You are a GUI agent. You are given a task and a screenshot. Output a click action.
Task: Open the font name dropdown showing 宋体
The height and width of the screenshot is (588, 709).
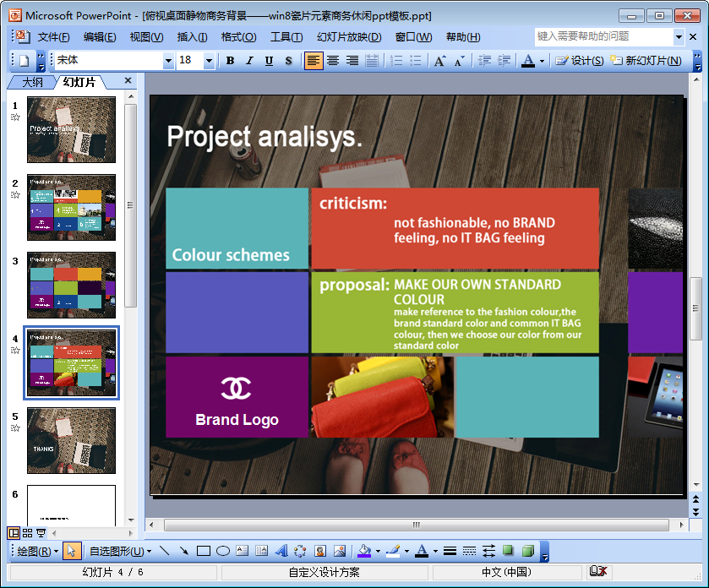[x=168, y=61]
